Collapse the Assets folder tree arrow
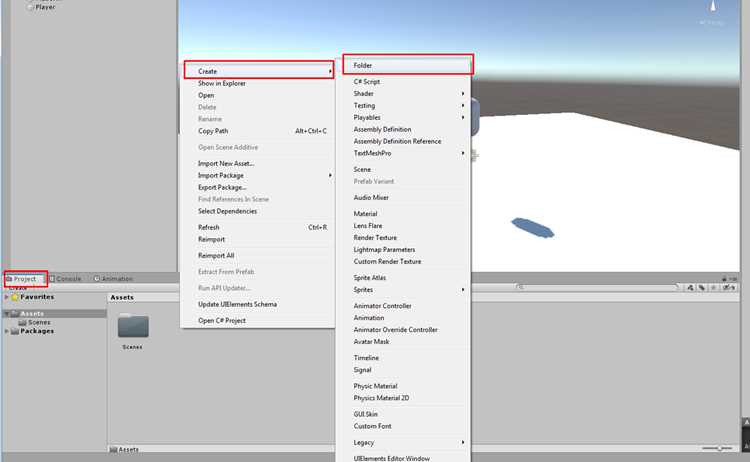Screen dimensions: 750x462 point(7,314)
